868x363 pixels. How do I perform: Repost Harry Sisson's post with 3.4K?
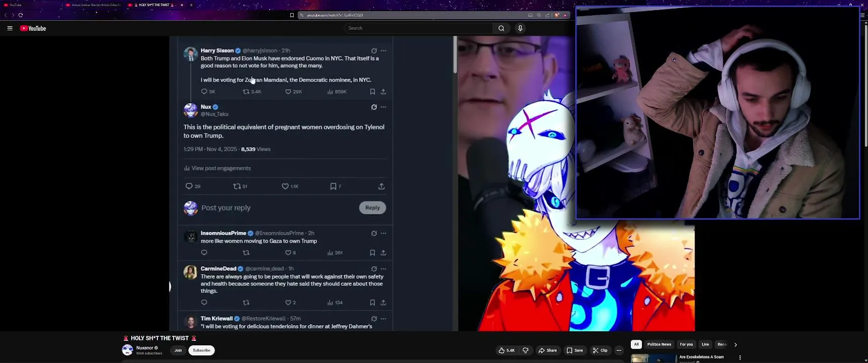tap(252, 92)
